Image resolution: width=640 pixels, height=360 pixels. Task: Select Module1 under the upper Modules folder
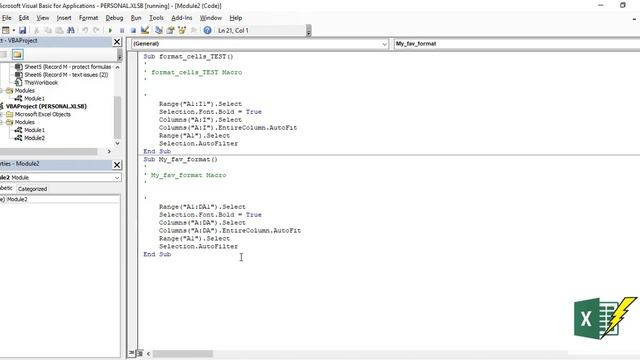[34, 98]
